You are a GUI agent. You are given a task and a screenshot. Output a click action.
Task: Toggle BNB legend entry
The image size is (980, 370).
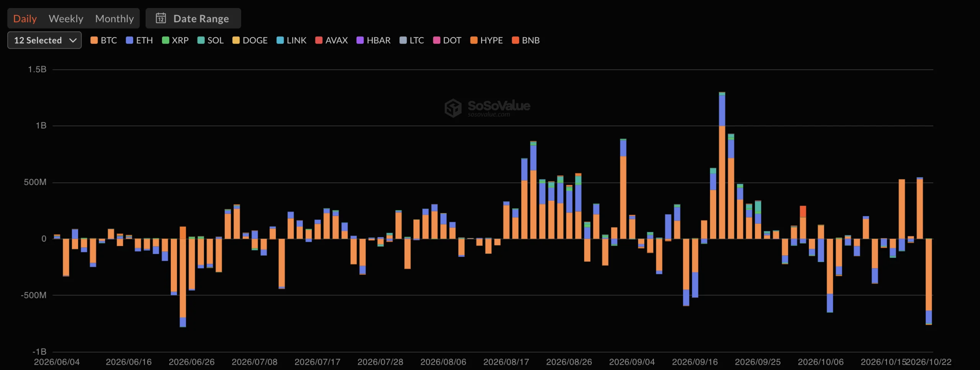(526, 40)
